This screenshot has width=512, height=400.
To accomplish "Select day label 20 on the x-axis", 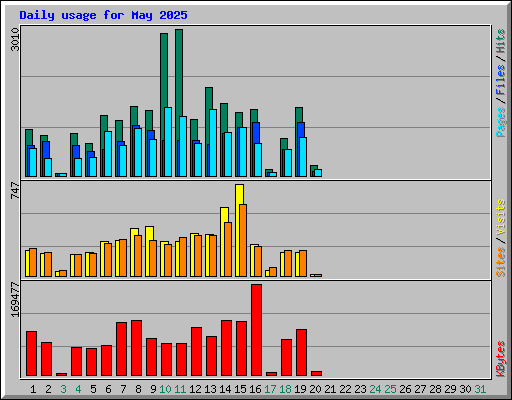I will click(315, 389).
